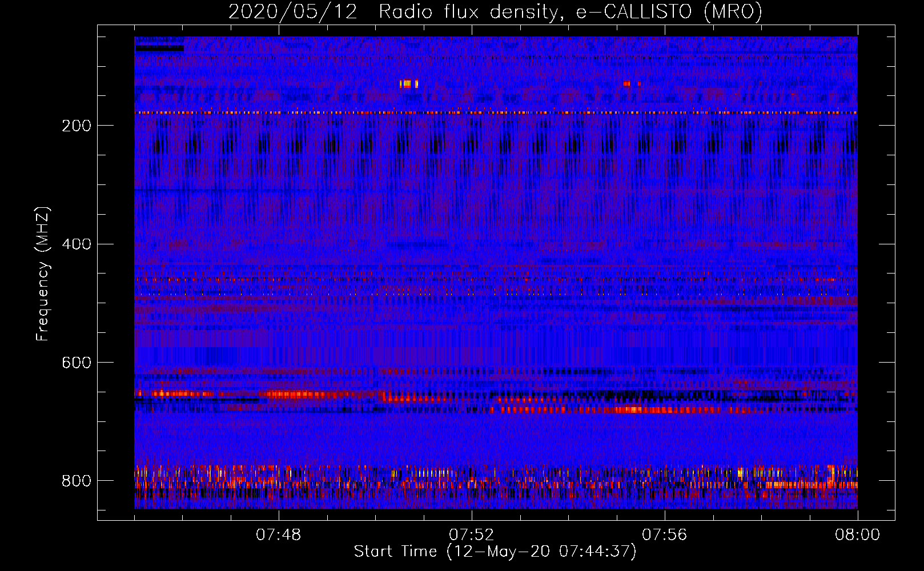Click the '08:00' time tick label
The height and width of the screenshot is (571, 924).
point(857,535)
